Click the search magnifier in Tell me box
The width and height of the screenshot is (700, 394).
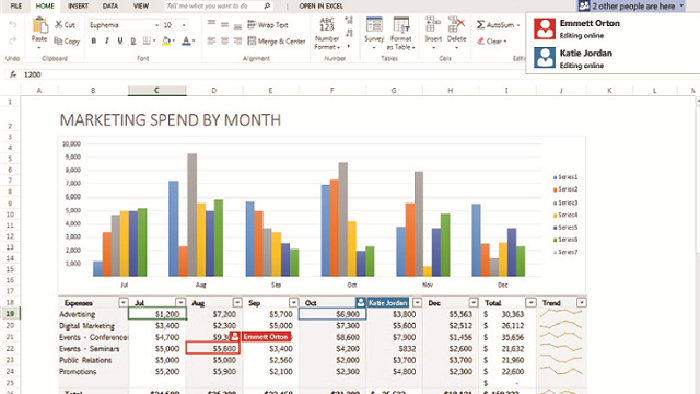267,6
